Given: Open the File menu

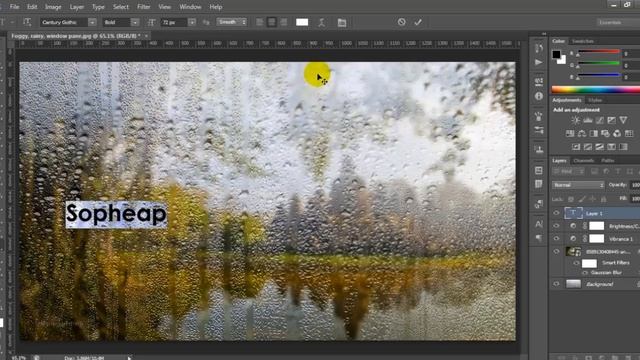Looking at the screenshot, I should point(14,7).
